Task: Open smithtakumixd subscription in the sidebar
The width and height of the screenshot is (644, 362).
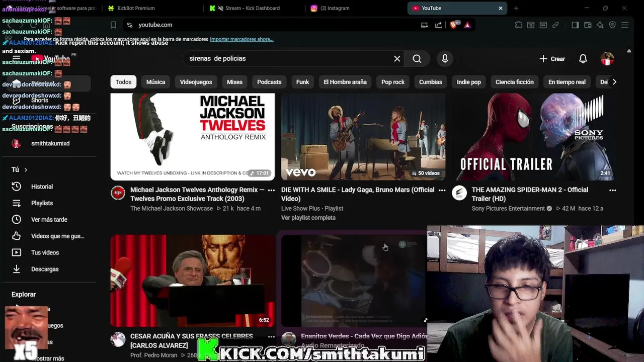Action: 49,143
